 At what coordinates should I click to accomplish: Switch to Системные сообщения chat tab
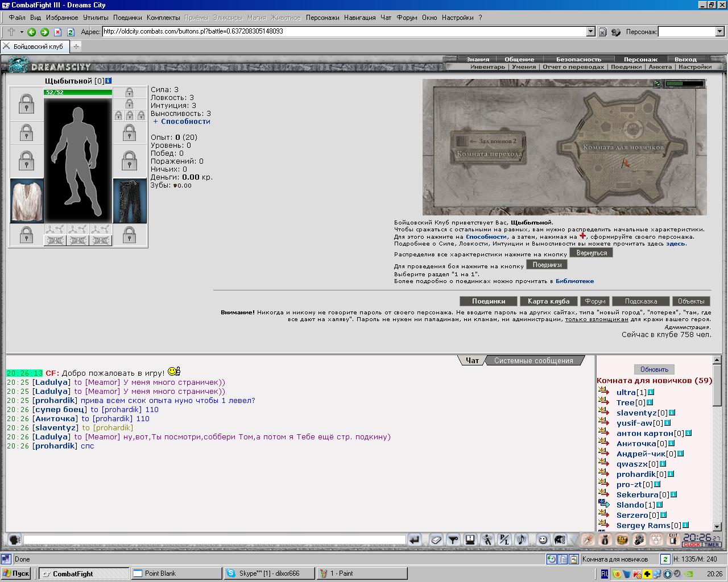(x=533, y=361)
